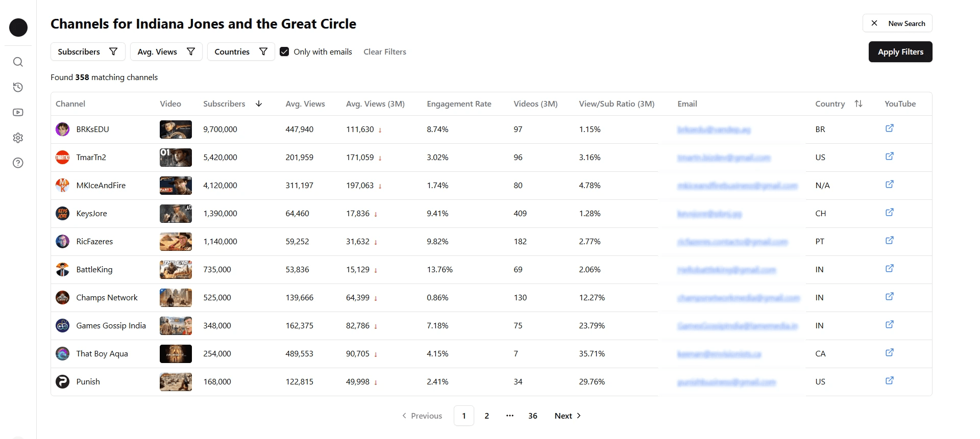
Task: Click the Avg. Views (3M) column header
Action: click(375, 104)
